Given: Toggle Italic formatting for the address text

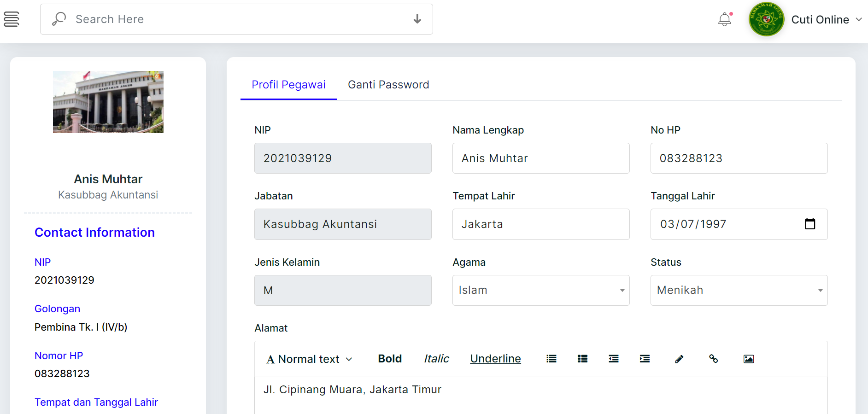Looking at the screenshot, I should click(x=436, y=359).
